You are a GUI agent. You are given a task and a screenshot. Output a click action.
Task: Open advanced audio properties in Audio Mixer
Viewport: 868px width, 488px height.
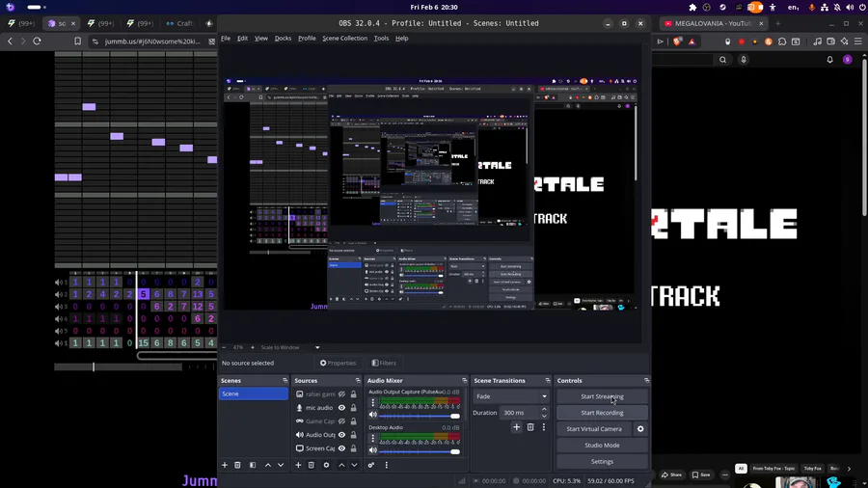pyautogui.click(x=371, y=465)
